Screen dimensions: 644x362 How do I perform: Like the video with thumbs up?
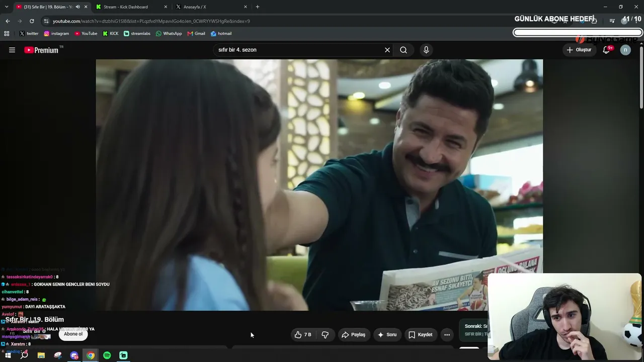point(303,335)
